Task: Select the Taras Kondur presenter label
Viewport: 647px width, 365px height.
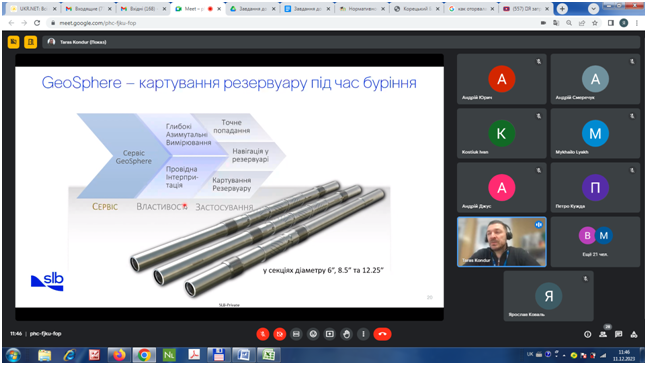Action: point(83,42)
